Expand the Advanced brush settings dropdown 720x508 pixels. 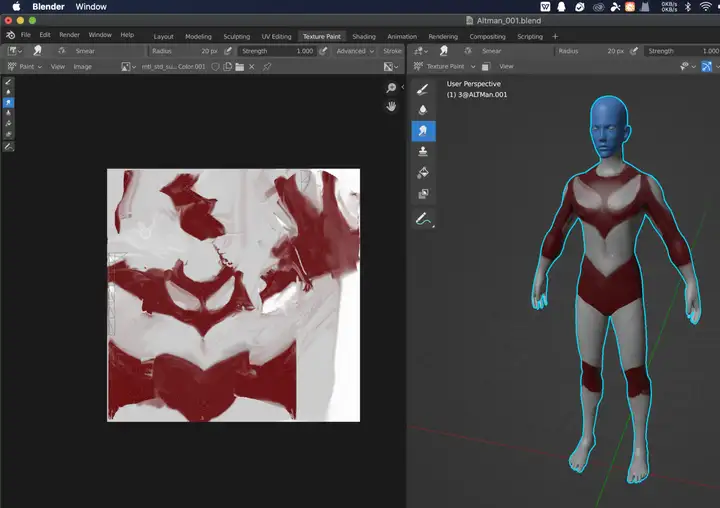click(x=354, y=51)
